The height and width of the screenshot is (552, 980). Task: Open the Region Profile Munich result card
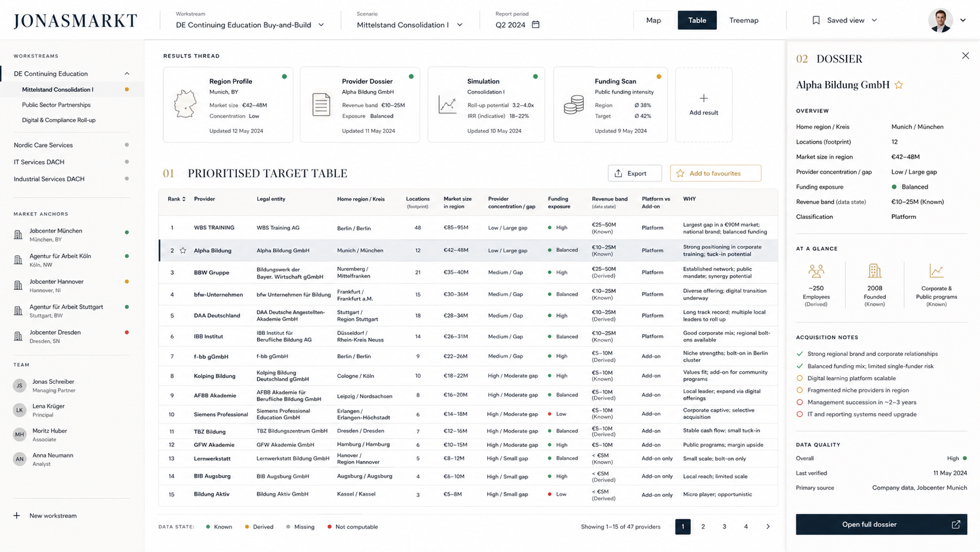coord(228,105)
